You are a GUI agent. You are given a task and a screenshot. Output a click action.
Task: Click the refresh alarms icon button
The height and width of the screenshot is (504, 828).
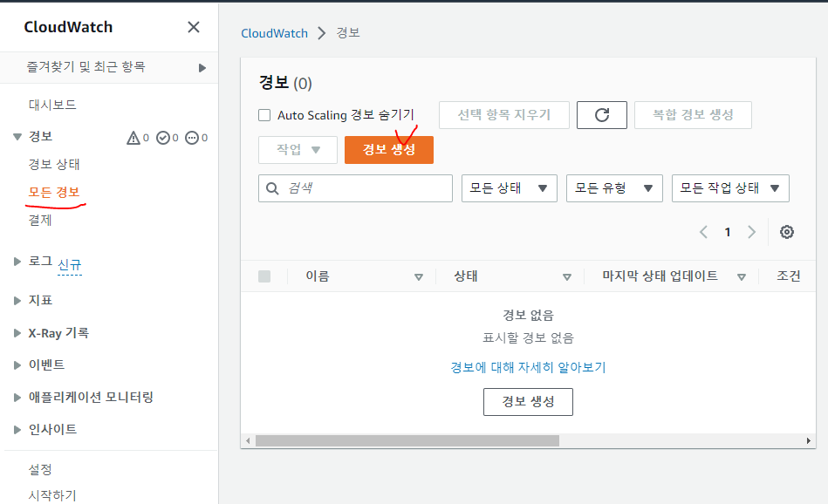click(601, 115)
